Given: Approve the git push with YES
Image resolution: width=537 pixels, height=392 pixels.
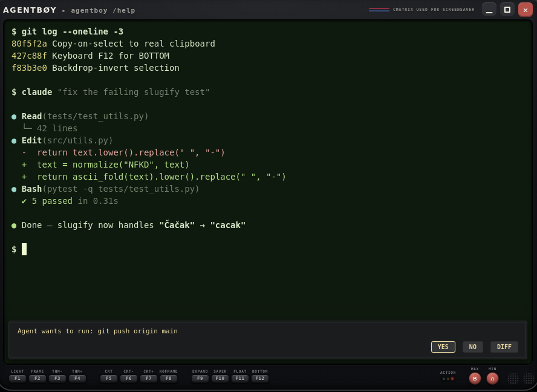Looking at the screenshot, I should coord(443,347).
